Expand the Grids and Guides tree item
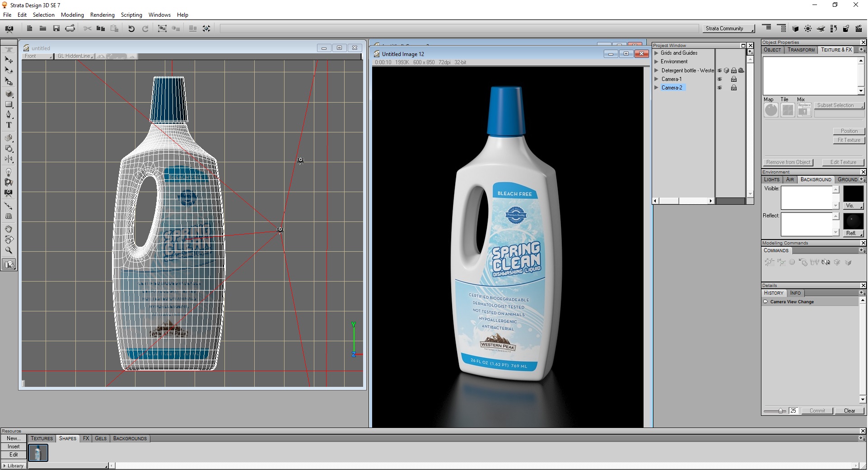This screenshot has width=868, height=470. click(657, 53)
